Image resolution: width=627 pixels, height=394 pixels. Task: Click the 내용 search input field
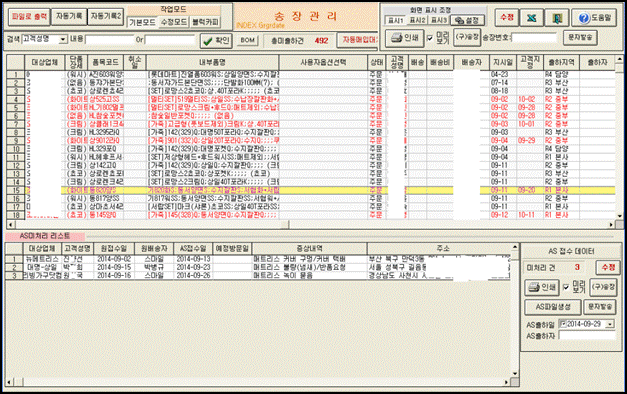(109, 40)
